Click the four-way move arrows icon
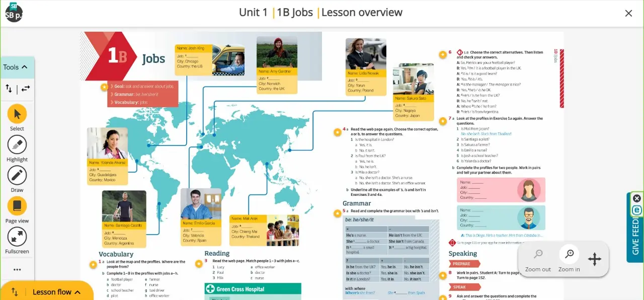The image size is (644, 300). (x=595, y=260)
